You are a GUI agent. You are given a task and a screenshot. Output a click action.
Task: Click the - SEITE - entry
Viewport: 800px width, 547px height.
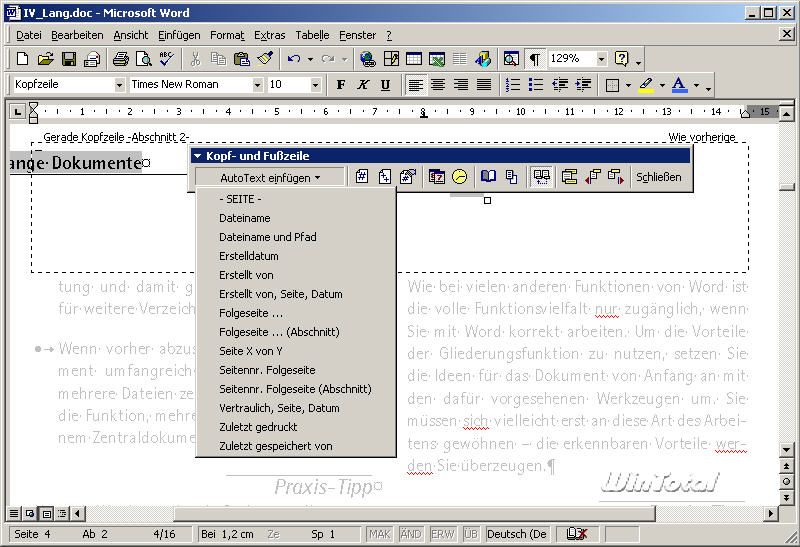(296, 199)
